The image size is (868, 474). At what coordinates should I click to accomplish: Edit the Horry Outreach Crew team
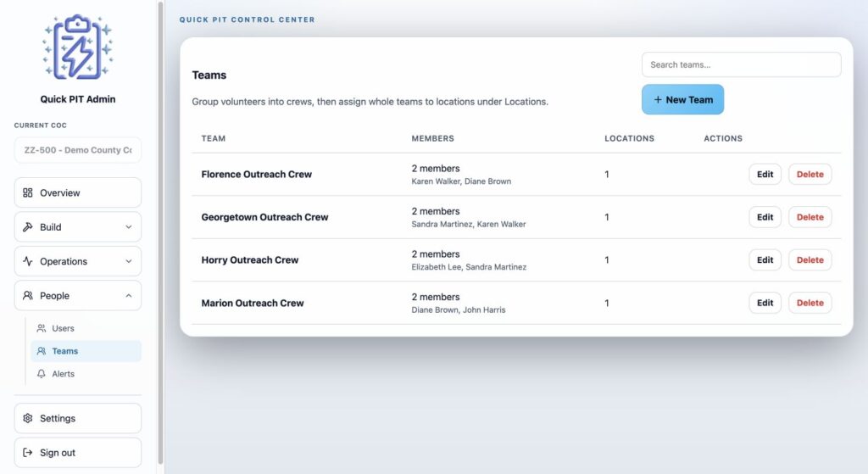[x=765, y=259]
